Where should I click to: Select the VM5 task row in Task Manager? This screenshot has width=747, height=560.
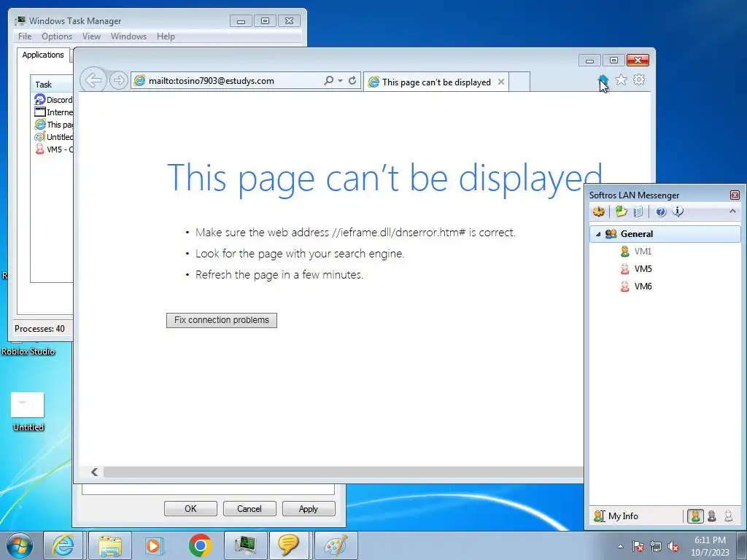53,149
